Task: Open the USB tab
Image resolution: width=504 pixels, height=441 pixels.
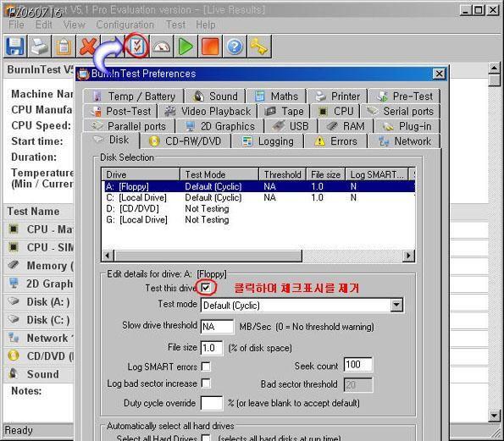Action: point(291,126)
